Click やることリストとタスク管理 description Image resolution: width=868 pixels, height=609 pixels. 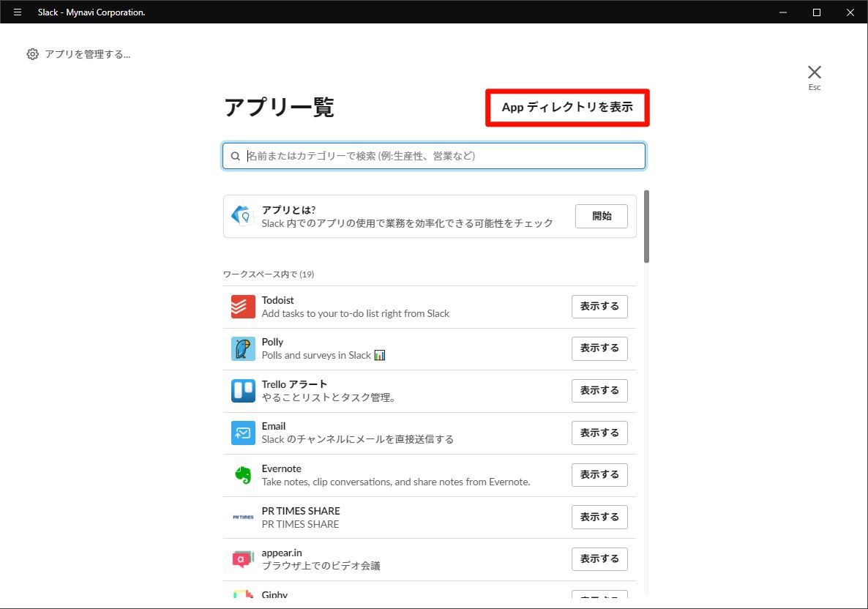[x=329, y=397]
